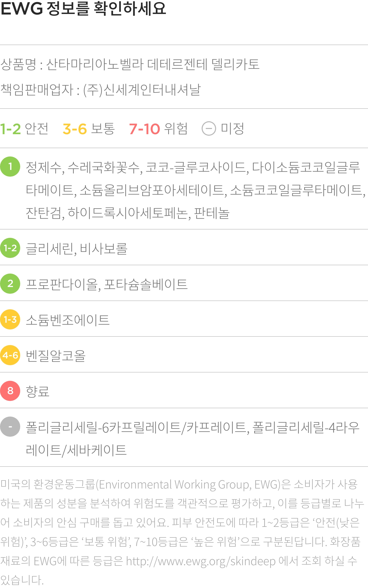Click the gray undetermined grade badge

coord(10,427)
